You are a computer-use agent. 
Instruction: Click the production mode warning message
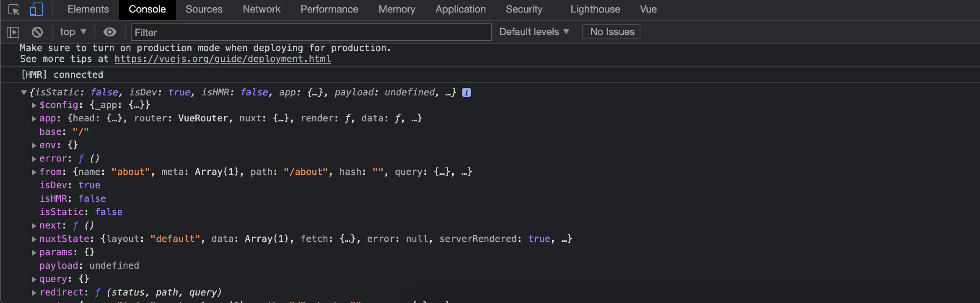tap(205, 48)
